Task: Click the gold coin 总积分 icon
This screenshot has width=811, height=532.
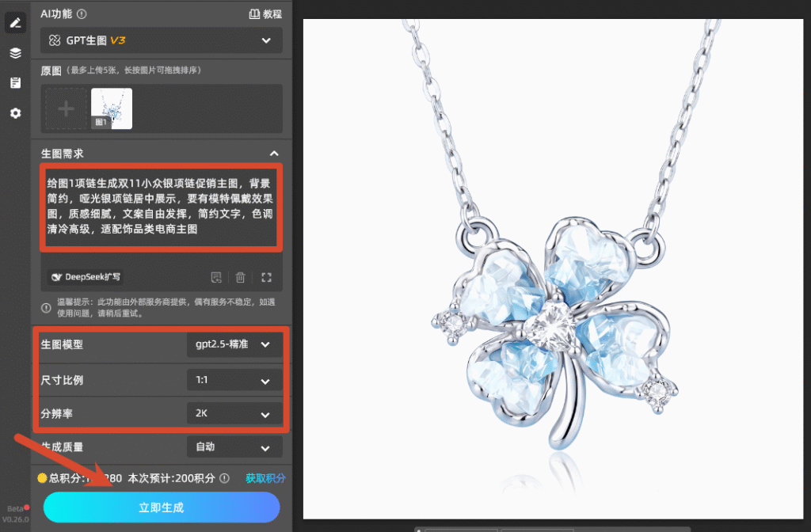Action: pos(42,478)
